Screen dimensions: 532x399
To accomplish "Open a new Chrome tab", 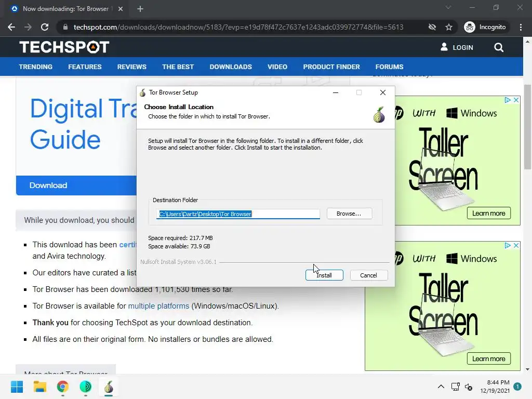I will tap(140, 9).
